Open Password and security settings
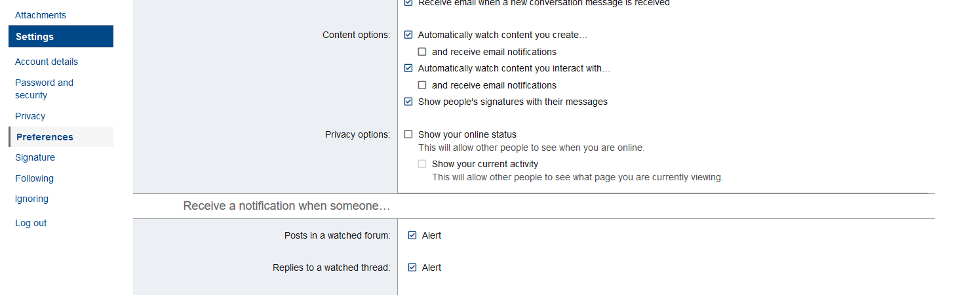This screenshot has height=295, width=980. click(x=44, y=88)
